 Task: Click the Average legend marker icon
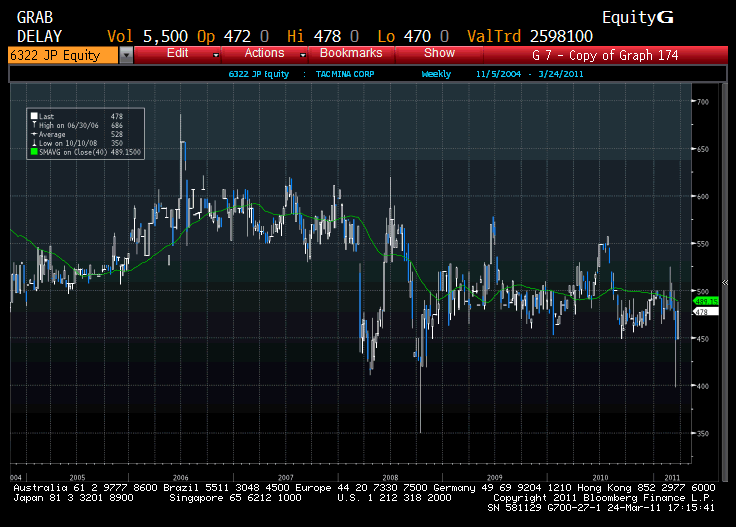pos(34,134)
